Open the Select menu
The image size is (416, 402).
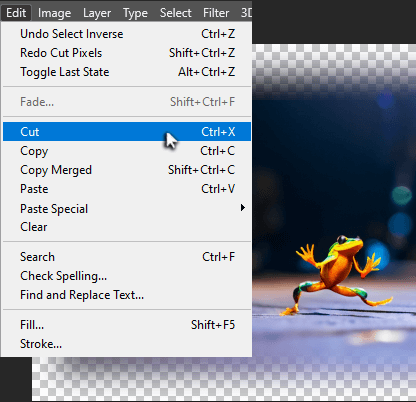(x=175, y=13)
